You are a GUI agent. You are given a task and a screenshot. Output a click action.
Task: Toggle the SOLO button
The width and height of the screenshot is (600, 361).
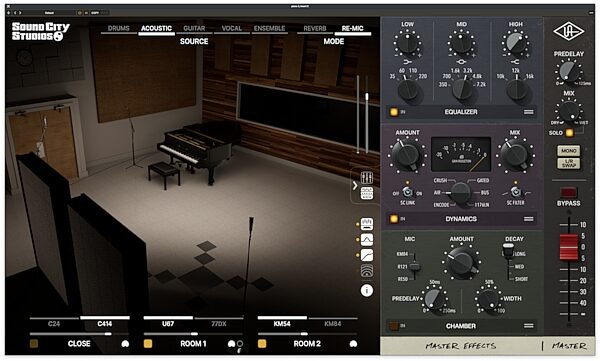tap(569, 132)
